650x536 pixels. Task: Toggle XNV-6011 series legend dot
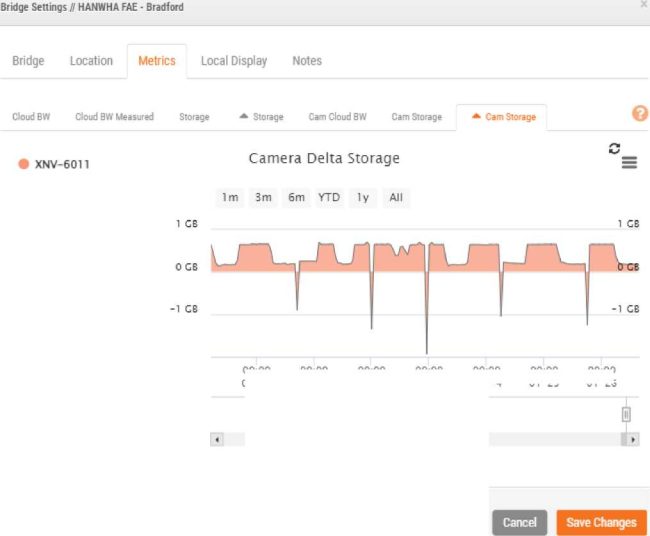pyautogui.click(x=24, y=164)
